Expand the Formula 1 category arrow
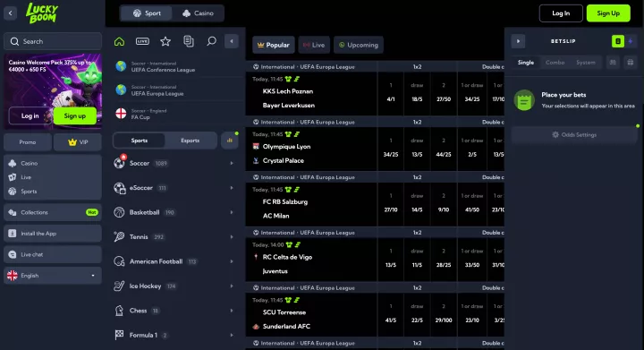Image resolution: width=644 pixels, height=350 pixels. click(x=232, y=335)
